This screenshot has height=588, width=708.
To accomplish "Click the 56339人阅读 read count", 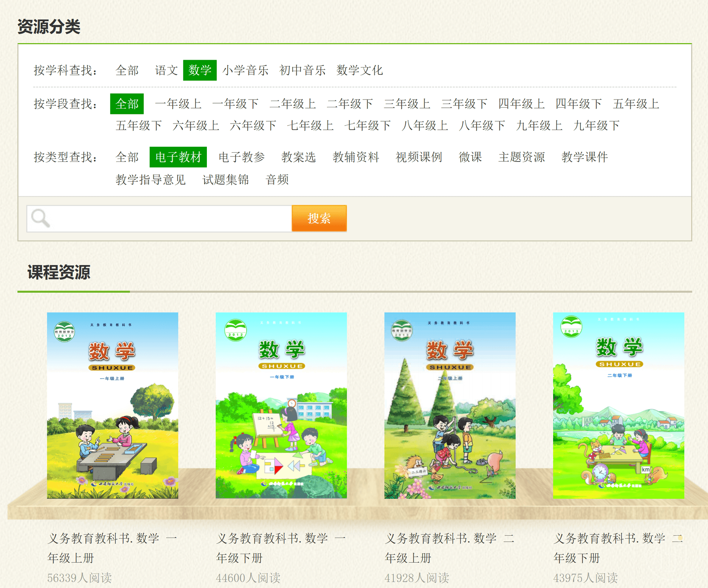I will click(79, 578).
